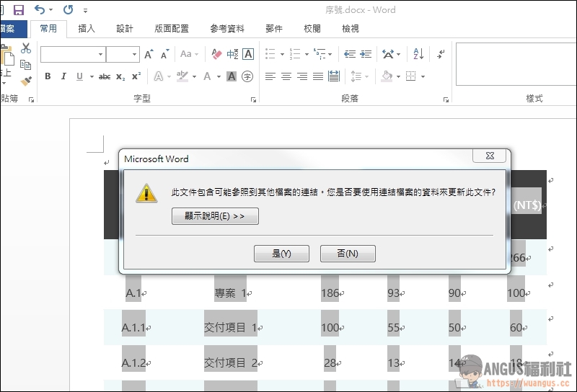Open the 版面配置 ribbon tab
Image resolution: width=577 pixels, height=392 pixels.
[172, 29]
